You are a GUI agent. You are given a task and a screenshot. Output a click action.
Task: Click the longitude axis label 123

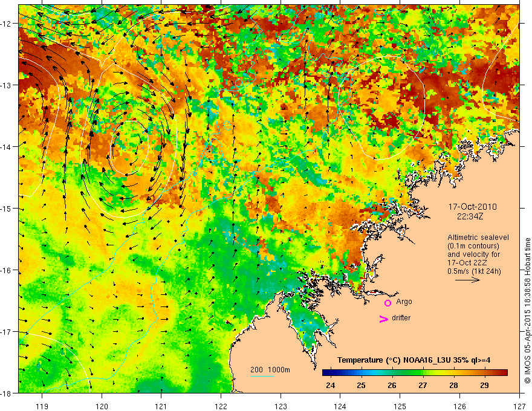(281, 406)
